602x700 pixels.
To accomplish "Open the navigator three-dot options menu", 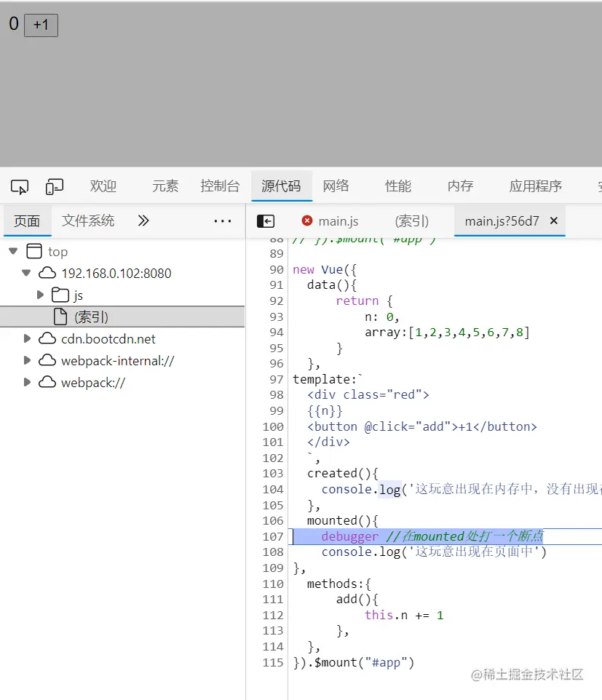I will pos(223,221).
